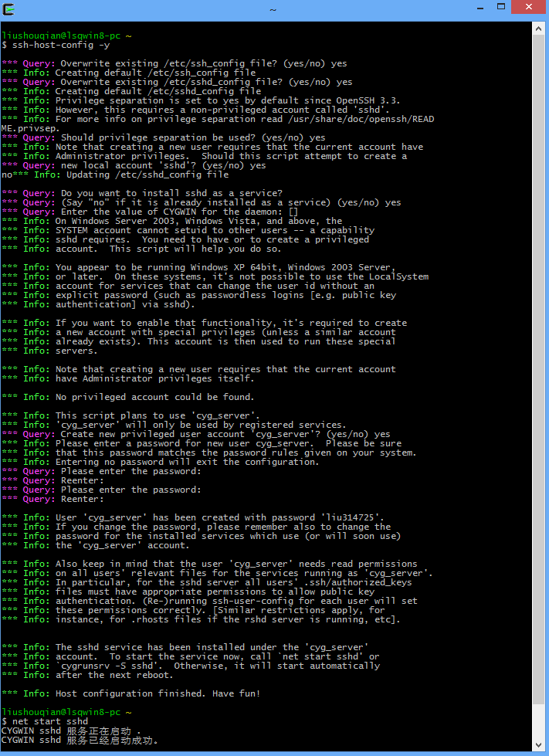Click 'Do you want to install sshd' line
549x756 pixels.
click(x=142, y=193)
